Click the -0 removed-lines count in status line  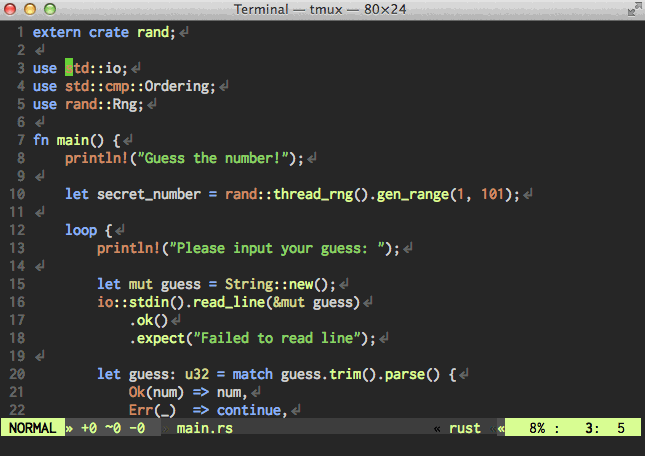pyautogui.click(x=137, y=428)
